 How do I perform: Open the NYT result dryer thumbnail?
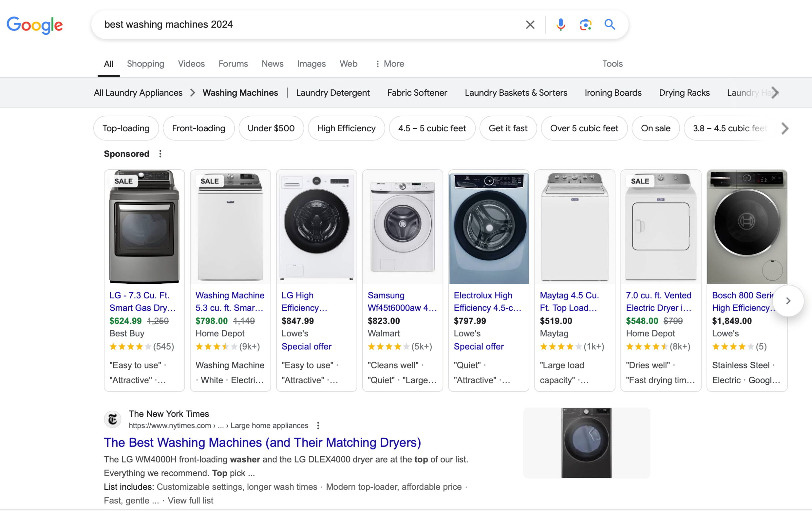click(x=586, y=443)
